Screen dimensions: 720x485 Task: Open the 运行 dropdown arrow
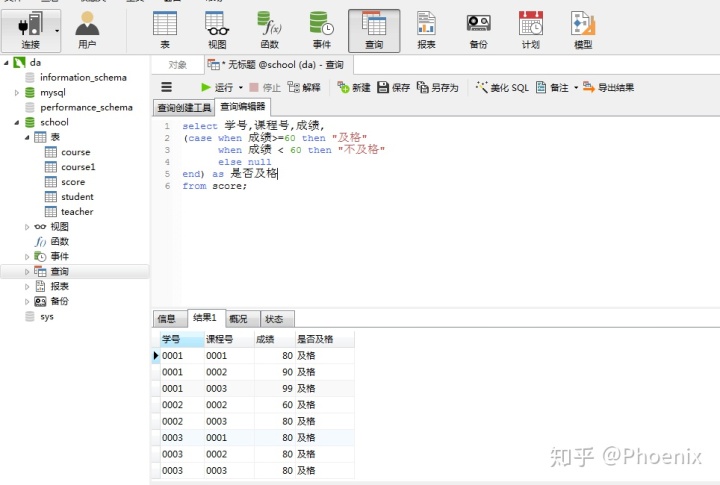click(241, 87)
